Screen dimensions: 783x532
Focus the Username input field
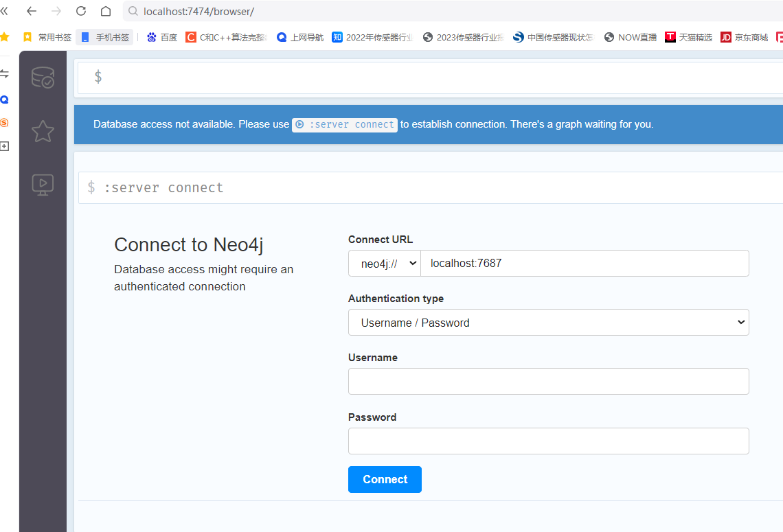[548, 381]
